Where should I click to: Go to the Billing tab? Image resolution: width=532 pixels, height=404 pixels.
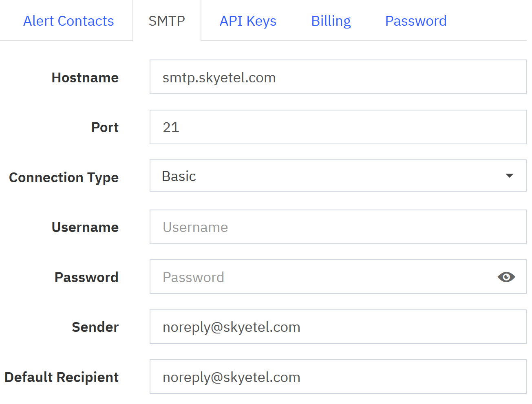[331, 21]
